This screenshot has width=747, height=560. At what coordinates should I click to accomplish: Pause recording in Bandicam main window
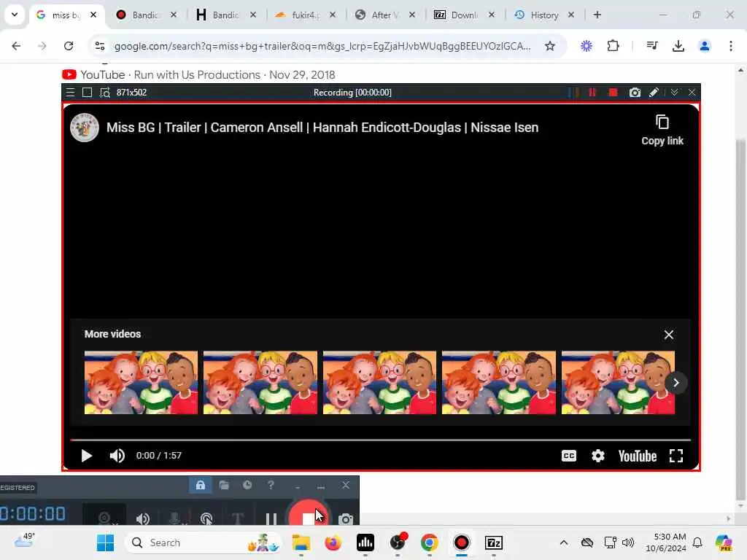pos(271,518)
